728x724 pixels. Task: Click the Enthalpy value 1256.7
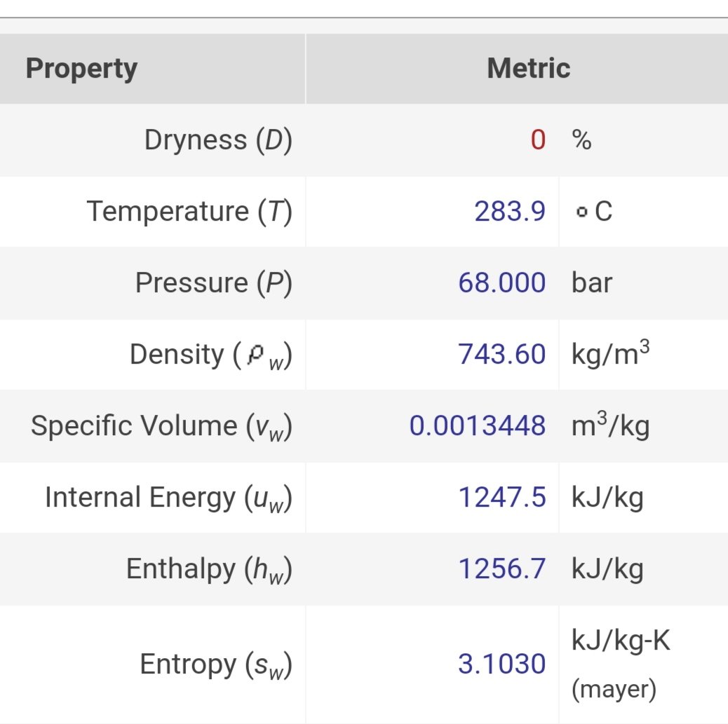coord(501,568)
